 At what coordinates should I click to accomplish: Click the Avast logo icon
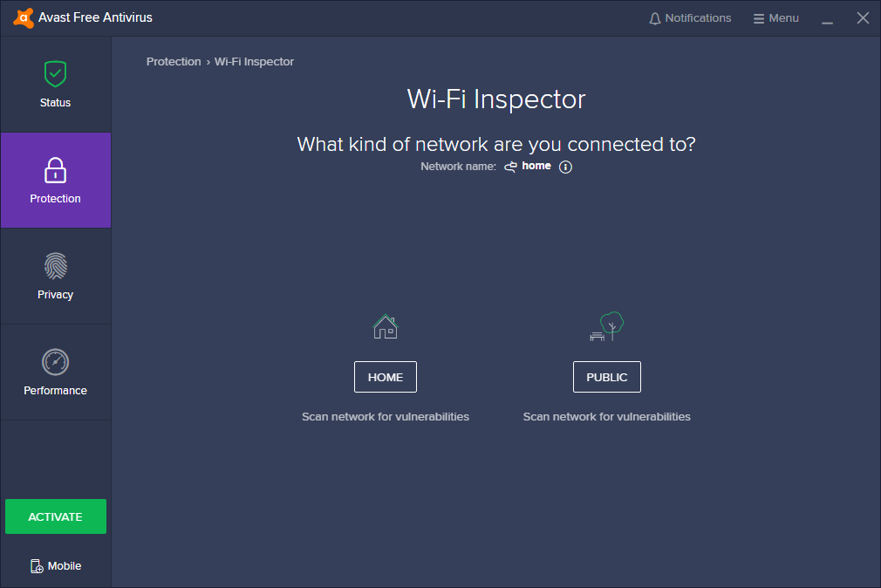[x=24, y=18]
